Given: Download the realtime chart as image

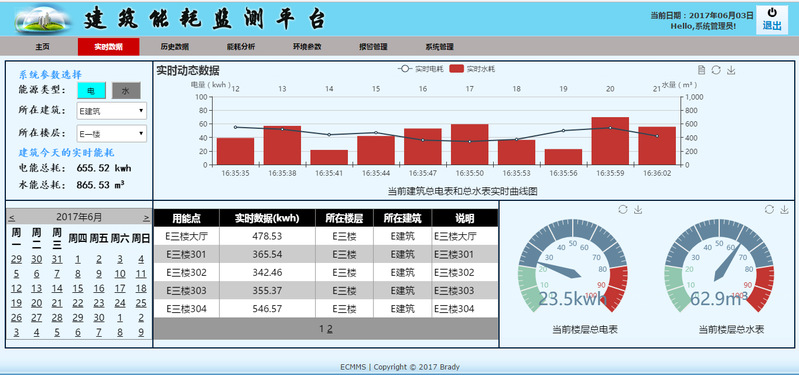Looking at the screenshot, I should tap(731, 70).
